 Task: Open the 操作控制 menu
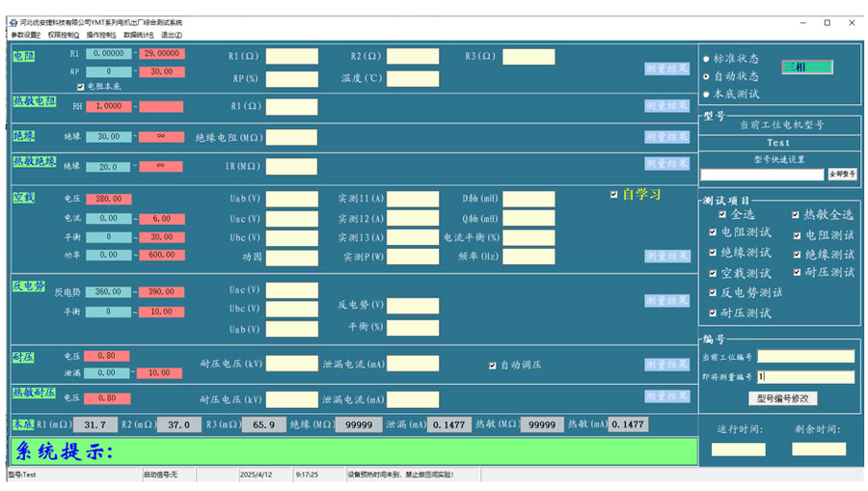(101, 35)
